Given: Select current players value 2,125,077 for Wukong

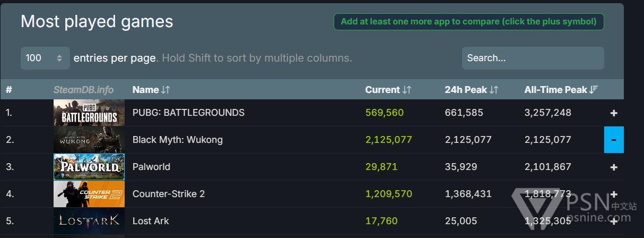Looking at the screenshot, I should (x=389, y=140).
